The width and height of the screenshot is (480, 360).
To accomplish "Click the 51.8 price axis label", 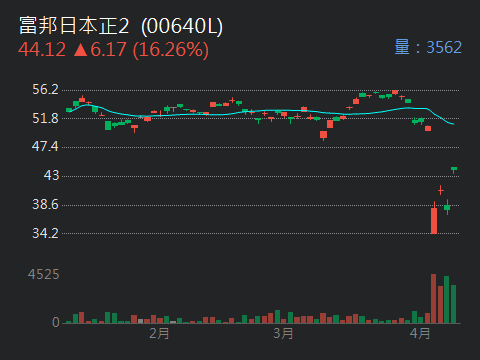I will click(45, 118).
